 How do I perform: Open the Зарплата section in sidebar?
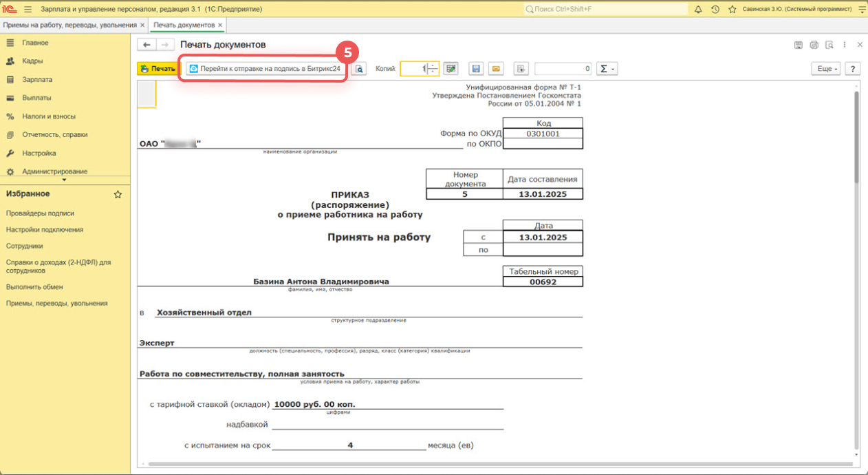[36, 79]
